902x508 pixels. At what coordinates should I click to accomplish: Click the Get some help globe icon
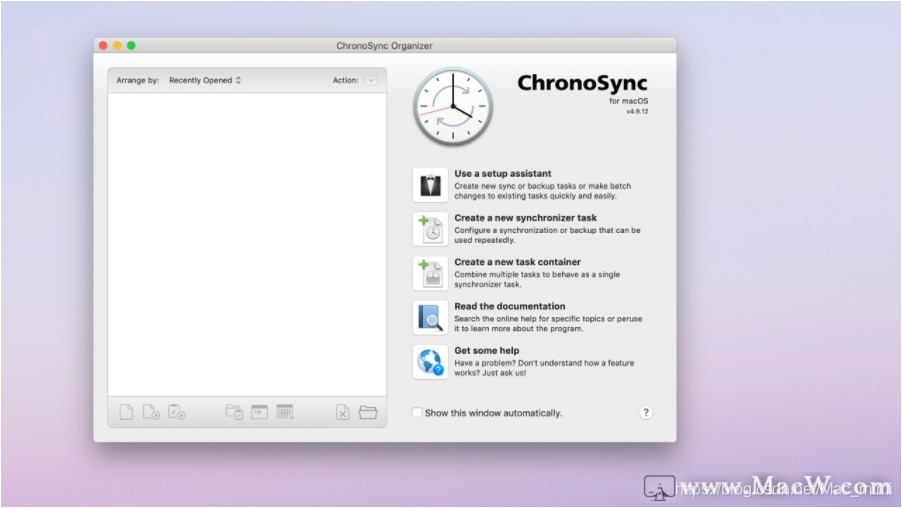pyautogui.click(x=430, y=362)
